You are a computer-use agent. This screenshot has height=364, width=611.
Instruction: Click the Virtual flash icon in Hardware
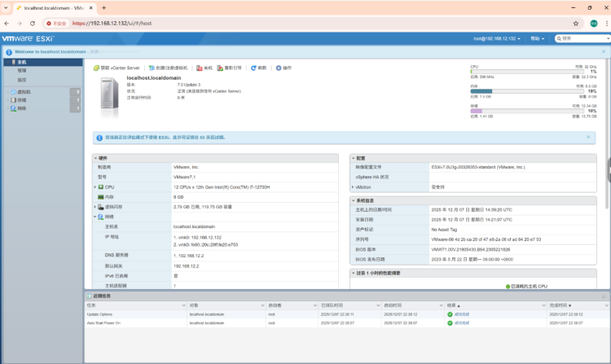(101, 207)
